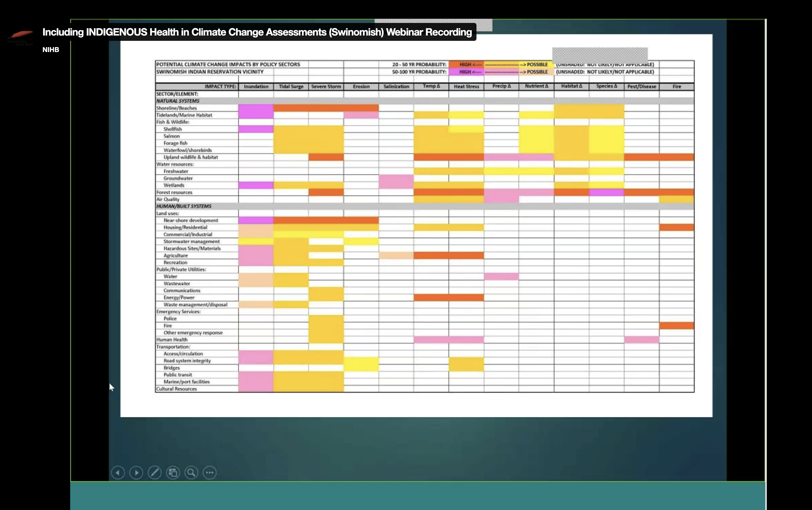
Task: Click the Species Δ column header
Action: pos(606,86)
